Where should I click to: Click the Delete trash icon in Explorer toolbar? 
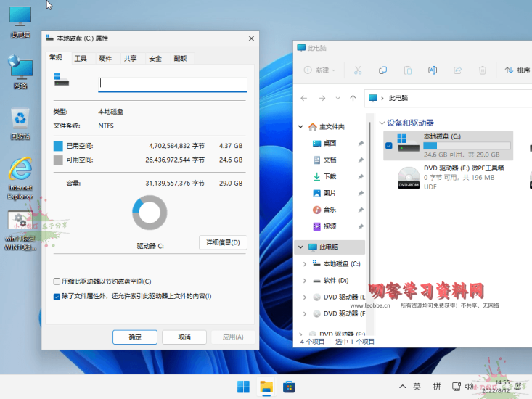click(482, 70)
